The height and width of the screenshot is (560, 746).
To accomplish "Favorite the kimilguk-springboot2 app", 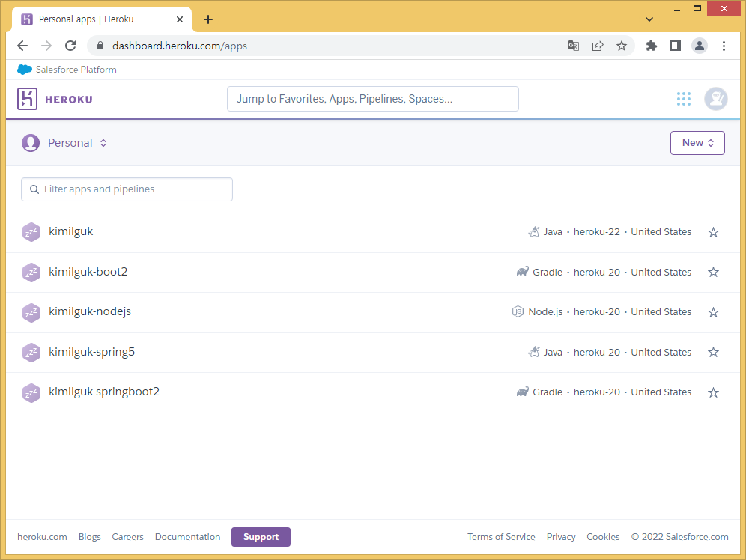I will click(713, 392).
